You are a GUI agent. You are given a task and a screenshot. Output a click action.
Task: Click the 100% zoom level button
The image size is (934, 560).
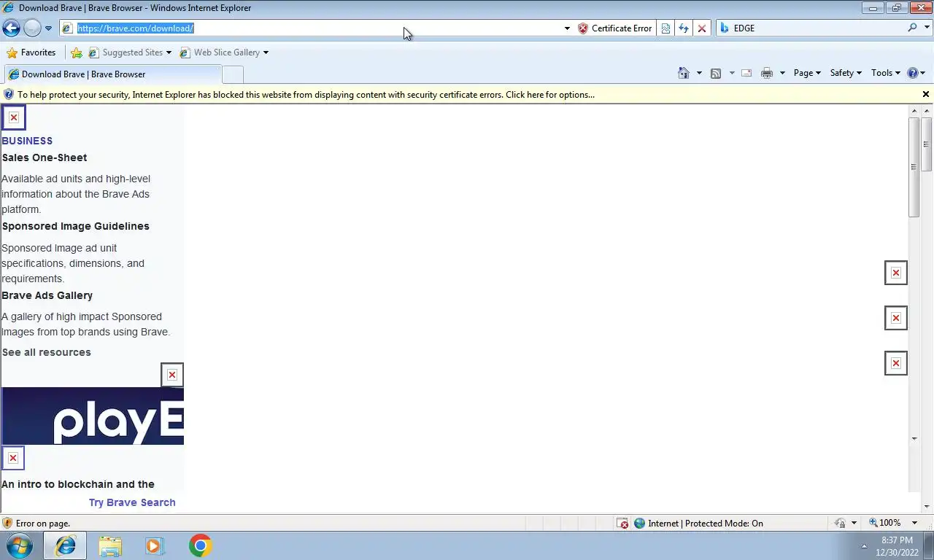pos(885,523)
